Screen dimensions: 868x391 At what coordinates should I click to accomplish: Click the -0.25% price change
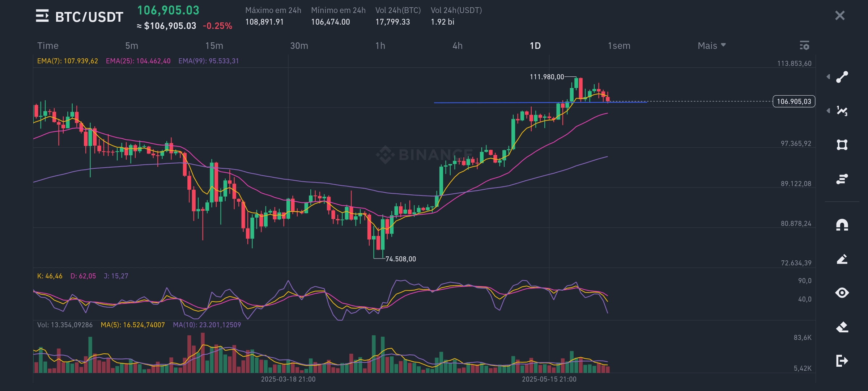click(217, 26)
